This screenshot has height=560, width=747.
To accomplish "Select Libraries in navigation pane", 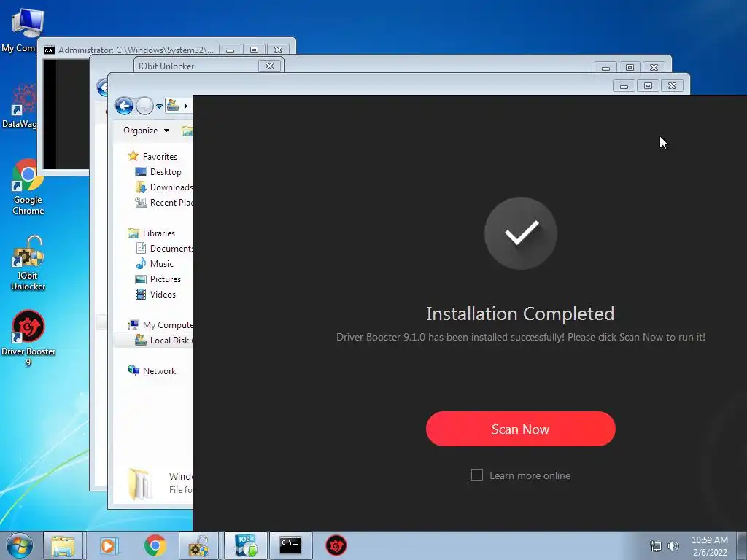I will [152, 233].
